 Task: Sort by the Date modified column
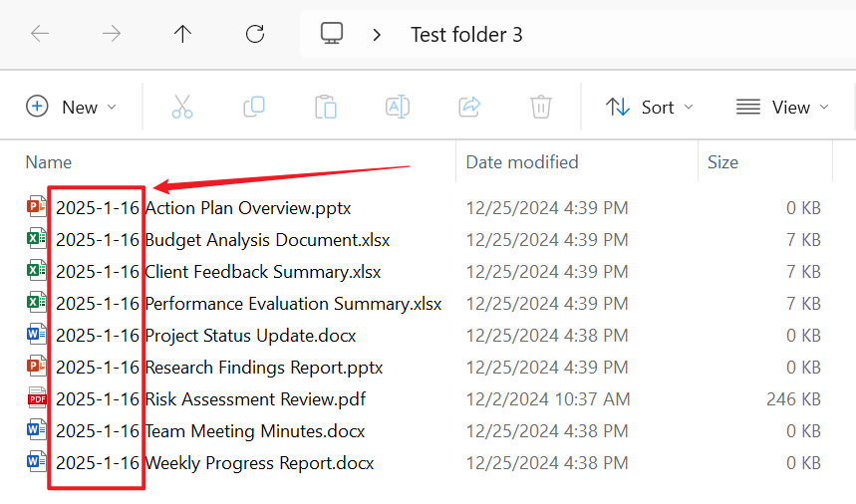[x=522, y=161]
